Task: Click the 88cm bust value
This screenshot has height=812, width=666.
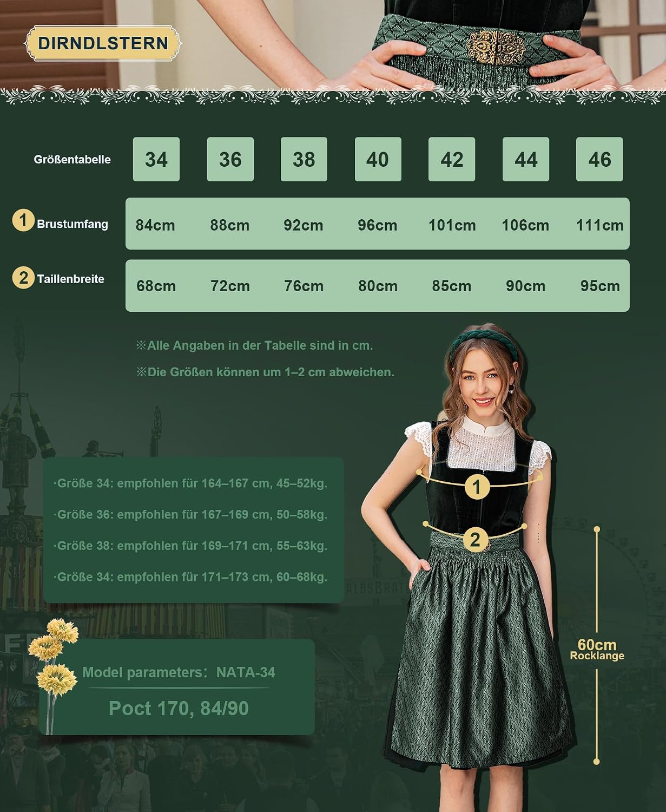Action: 230,225
